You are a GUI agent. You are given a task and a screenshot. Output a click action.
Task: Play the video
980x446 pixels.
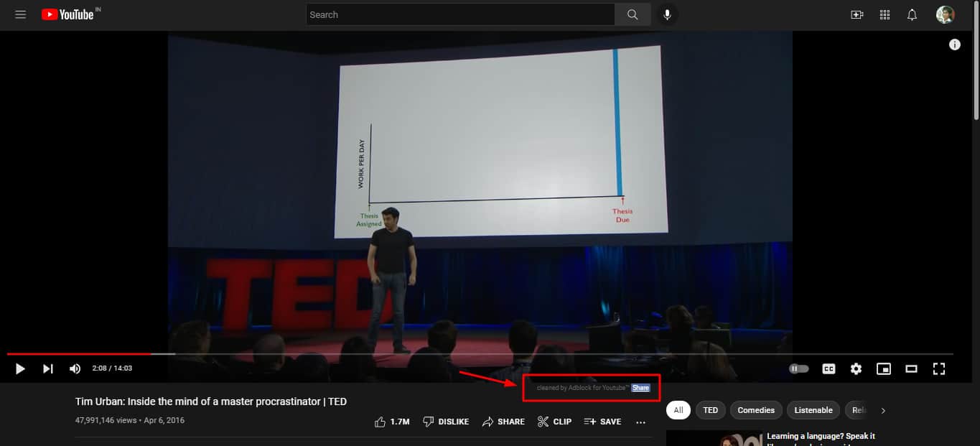click(x=20, y=368)
